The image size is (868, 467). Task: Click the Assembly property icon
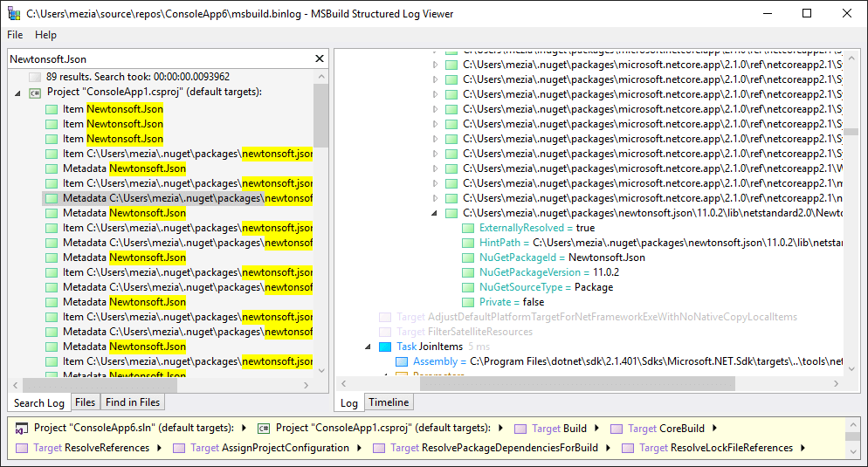pos(402,362)
